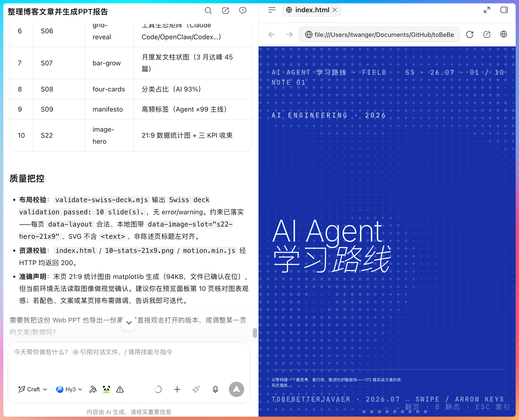Image resolution: width=519 pixels, height=420 pixels.
Task: Click slide counter 01 / 10
Action: click(x=487, y=72)
